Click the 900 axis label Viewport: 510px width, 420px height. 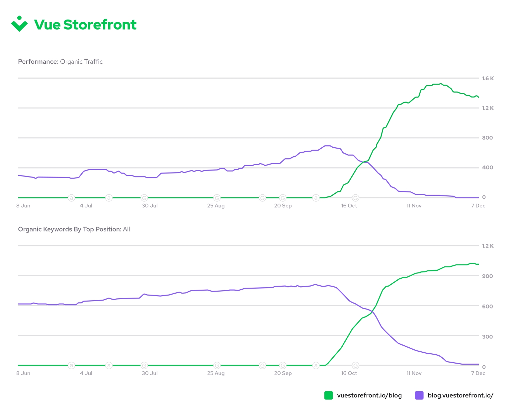pos(487,276)
